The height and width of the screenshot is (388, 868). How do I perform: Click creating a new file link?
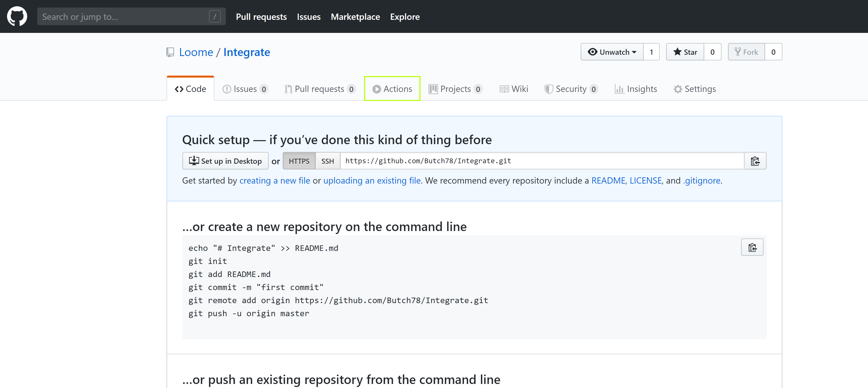[x=275, y=181]
